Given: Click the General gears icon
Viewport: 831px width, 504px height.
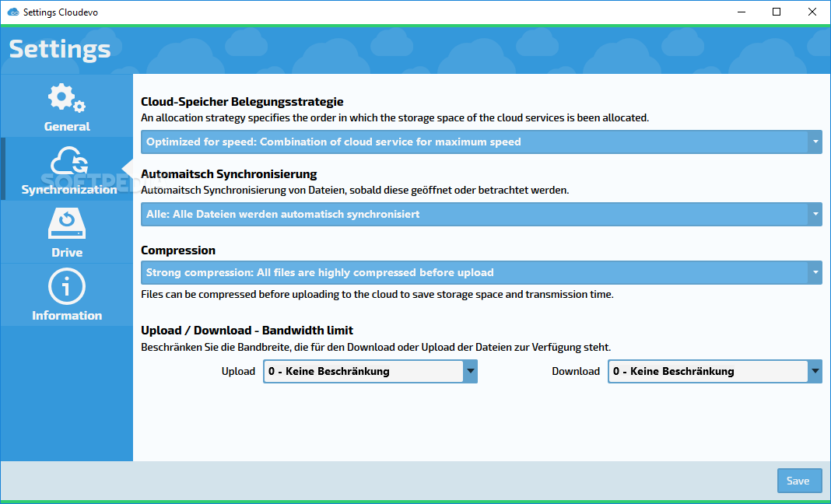Looking at the screenshot, I should pyautogui.click(x=67, y=98).
